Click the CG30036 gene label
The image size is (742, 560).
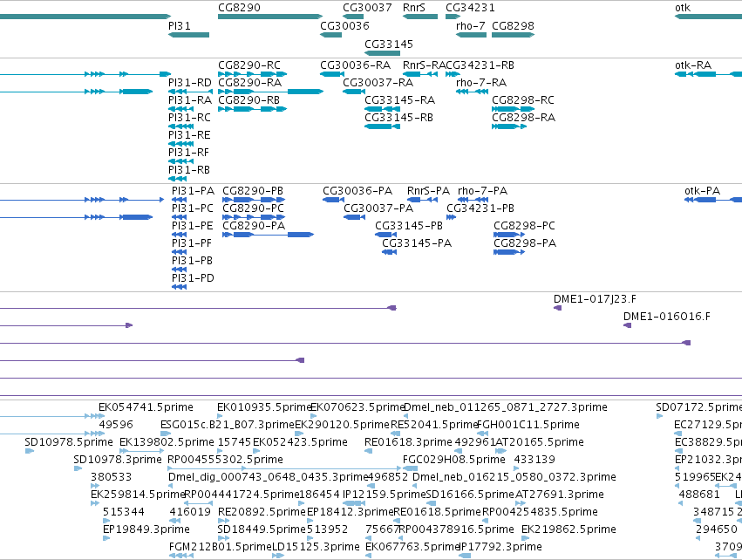[344, 26]
